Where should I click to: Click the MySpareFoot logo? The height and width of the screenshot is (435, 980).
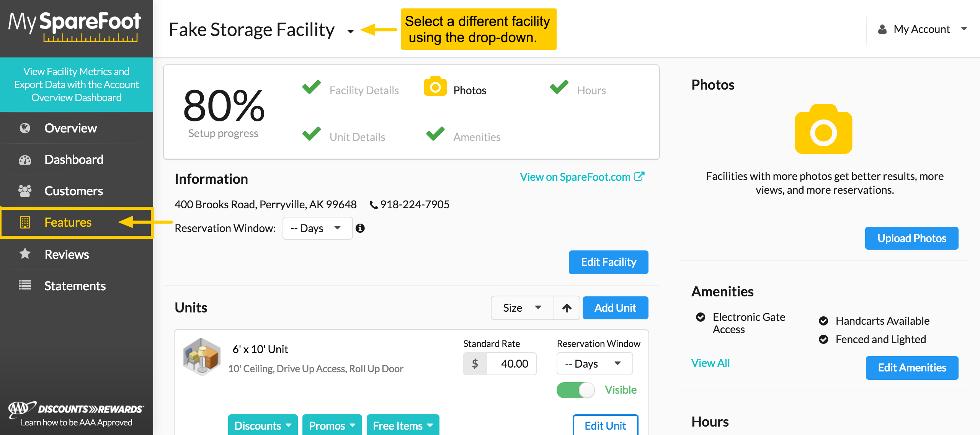pyautogui.click(x=75, y=26)
